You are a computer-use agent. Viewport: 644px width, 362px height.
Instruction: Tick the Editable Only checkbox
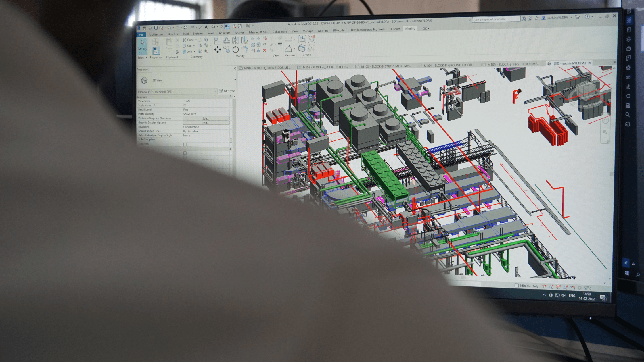point(517,286)
